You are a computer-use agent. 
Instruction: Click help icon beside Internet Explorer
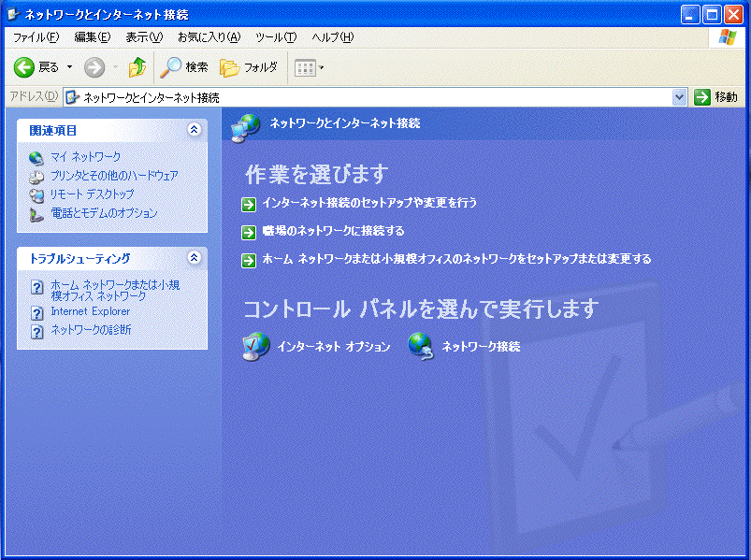[x=36, y=312]
